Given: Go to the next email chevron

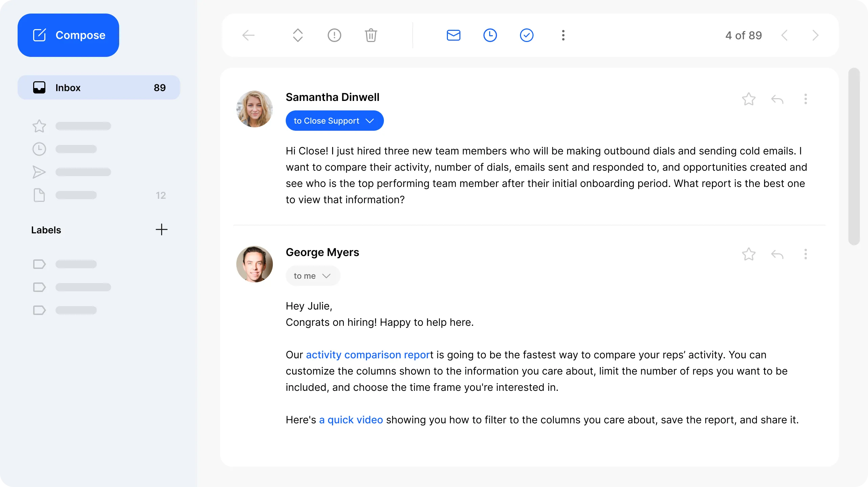Looking at the screenshot, I should coord(815,35).
